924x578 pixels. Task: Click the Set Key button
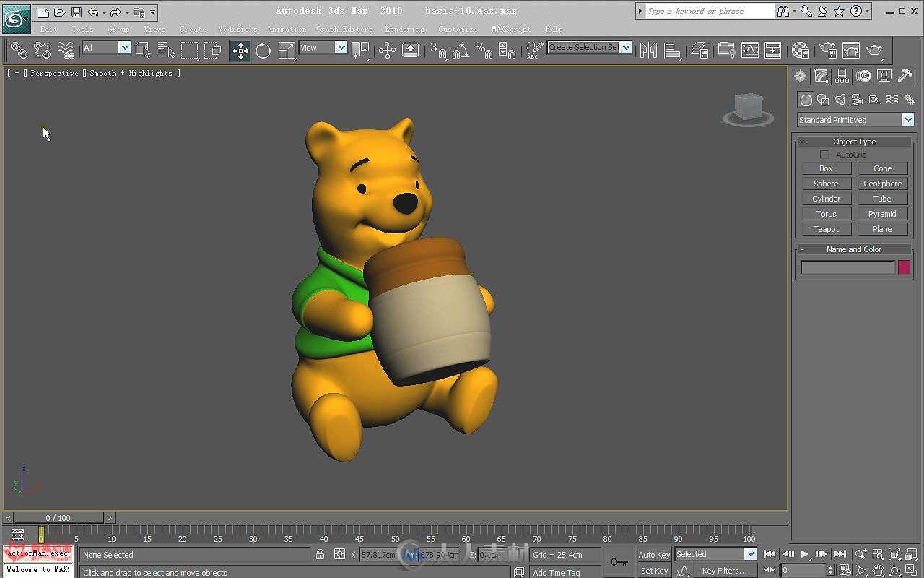[x=654, y=571]
